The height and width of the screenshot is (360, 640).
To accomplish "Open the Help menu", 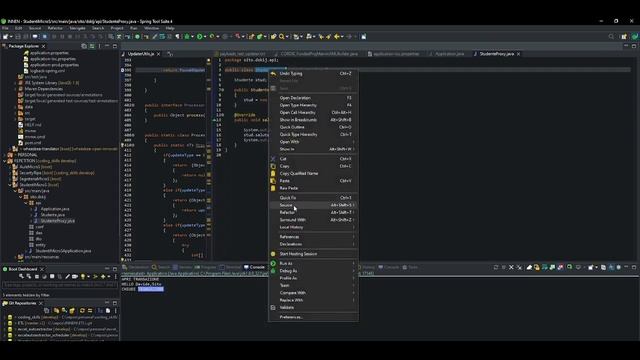I will [170, 28].
